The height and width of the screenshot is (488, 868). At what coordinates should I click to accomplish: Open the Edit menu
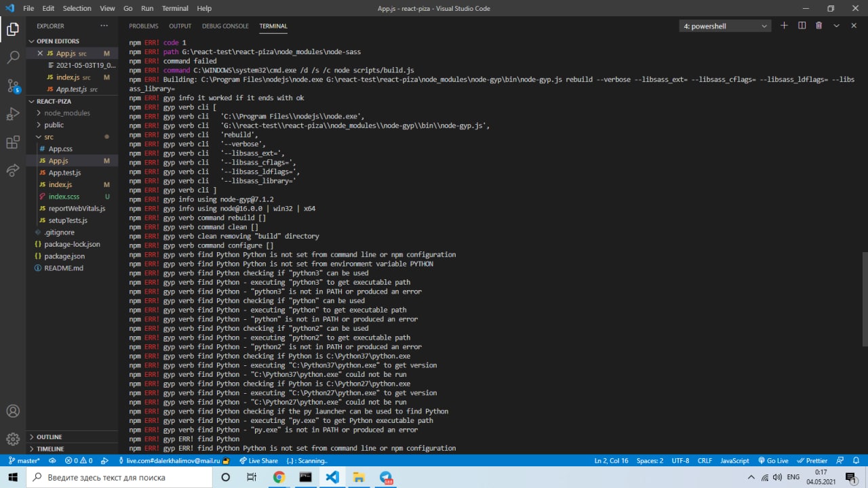pos(48,9)
